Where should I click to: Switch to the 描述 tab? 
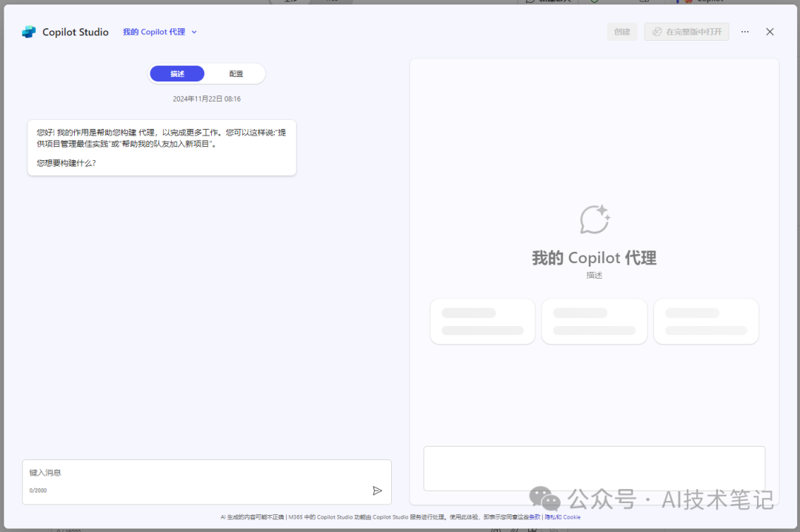tap(177, 74)
